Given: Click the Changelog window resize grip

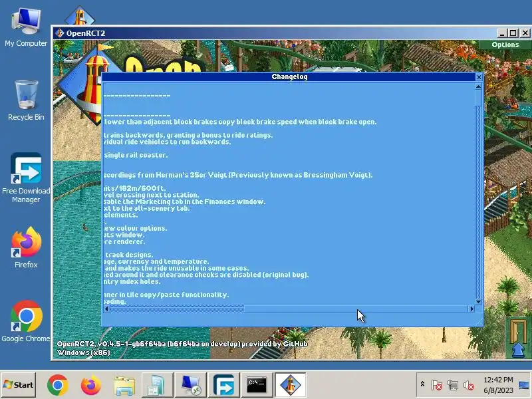Looking at the screenshot, I should pos(479,323).
